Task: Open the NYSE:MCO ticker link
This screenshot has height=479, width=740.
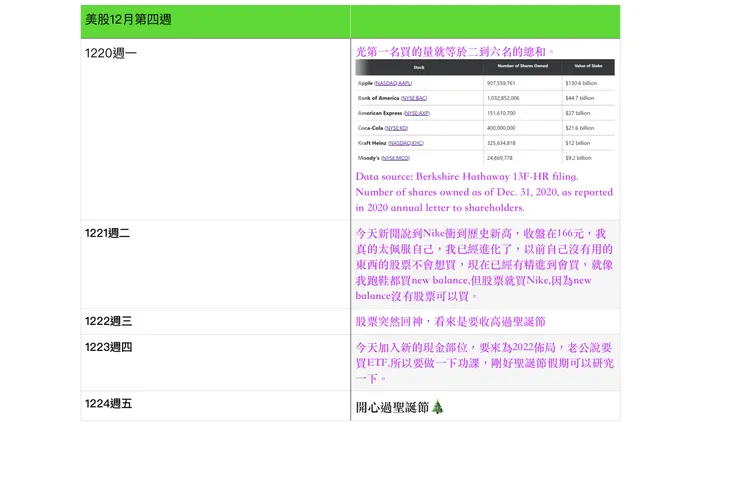Action: (395, 158)
